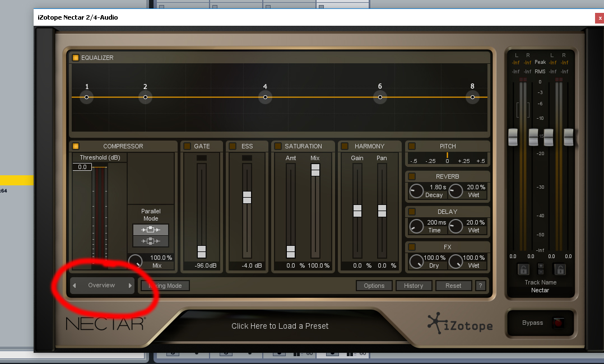Click the Reverb 1.80 s decay value

click(438, 187)
